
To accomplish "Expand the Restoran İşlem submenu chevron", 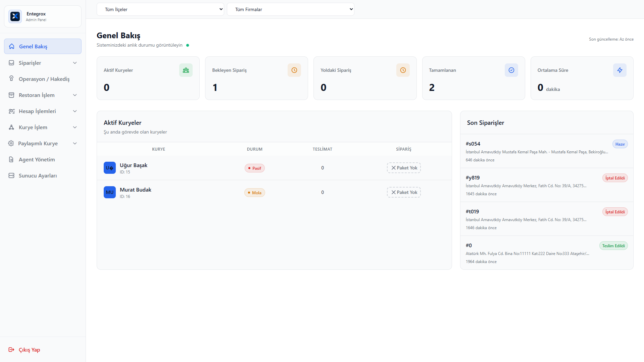I will [x=75, y=95].
